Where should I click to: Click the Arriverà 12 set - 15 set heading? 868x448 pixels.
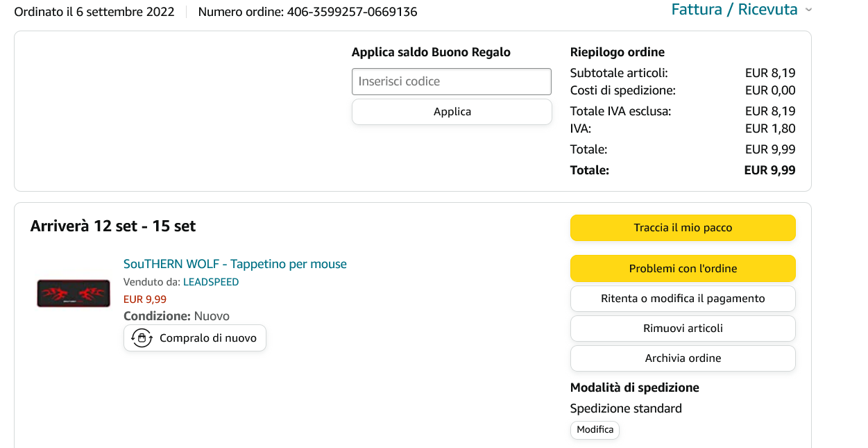pyautogui.click(x=113, y=226)
